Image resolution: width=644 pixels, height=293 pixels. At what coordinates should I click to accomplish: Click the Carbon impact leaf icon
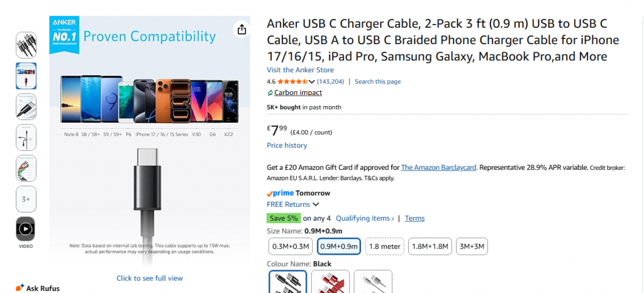270,93
